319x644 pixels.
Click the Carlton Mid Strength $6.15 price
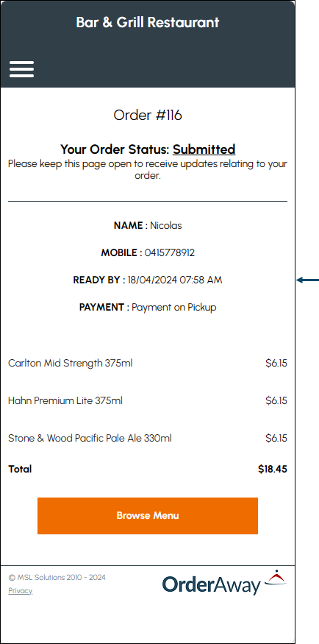coord(276,363)
